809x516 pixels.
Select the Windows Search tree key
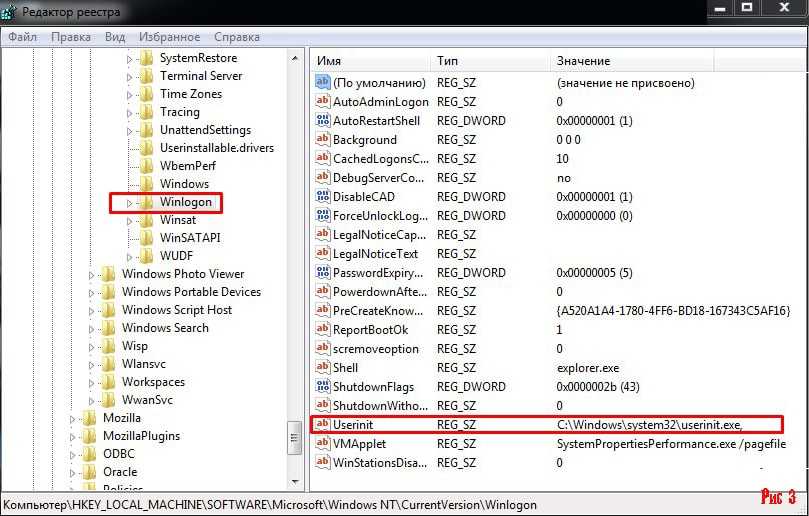coord(165,328)
